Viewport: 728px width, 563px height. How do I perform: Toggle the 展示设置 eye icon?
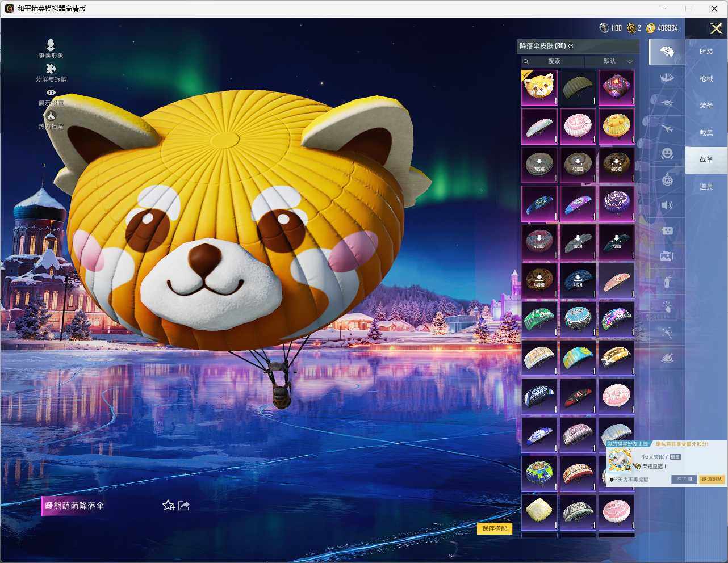click(51, 93)
